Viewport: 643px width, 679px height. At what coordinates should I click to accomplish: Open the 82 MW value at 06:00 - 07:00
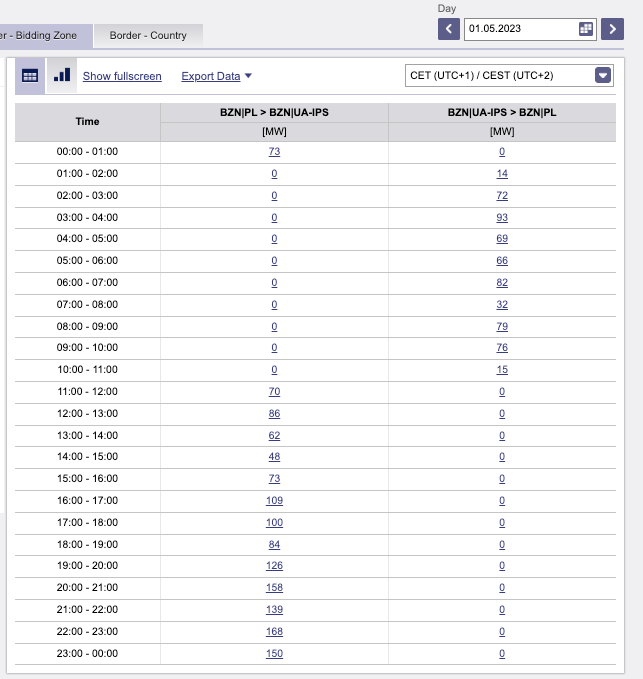[502, 283]
